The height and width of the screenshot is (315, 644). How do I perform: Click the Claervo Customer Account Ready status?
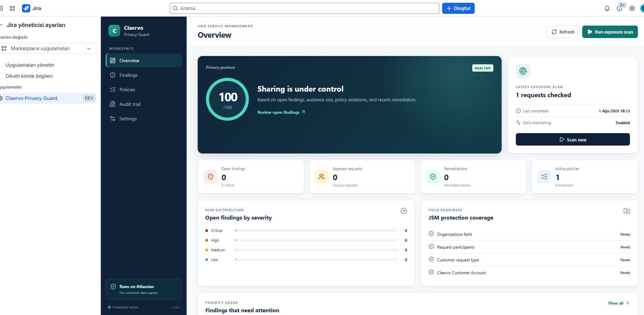tap(625, 273)
